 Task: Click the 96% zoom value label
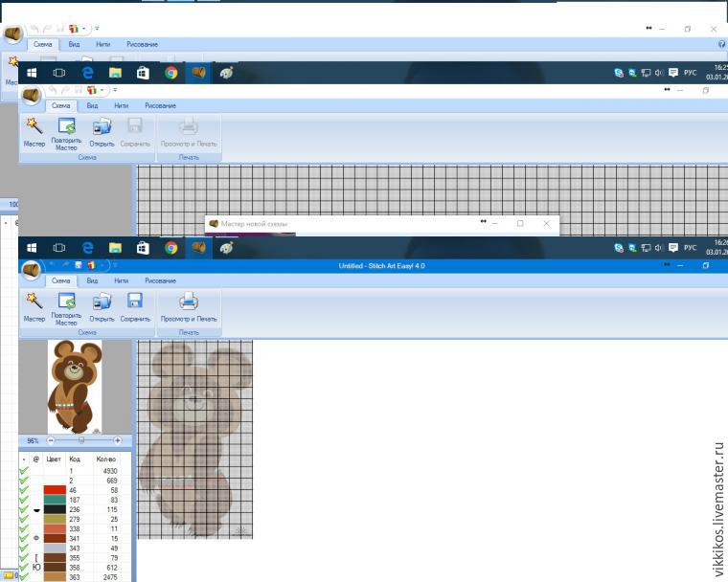(33, 440)
